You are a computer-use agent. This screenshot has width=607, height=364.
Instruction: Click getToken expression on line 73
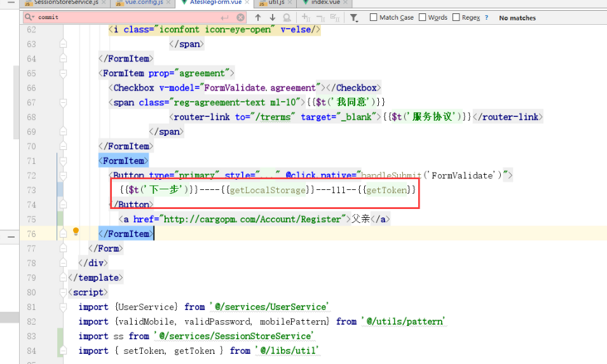[386, 190]
